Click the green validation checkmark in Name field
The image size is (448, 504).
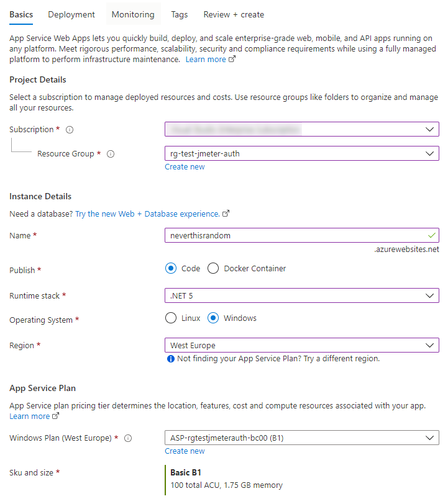[x=431, y=235]
